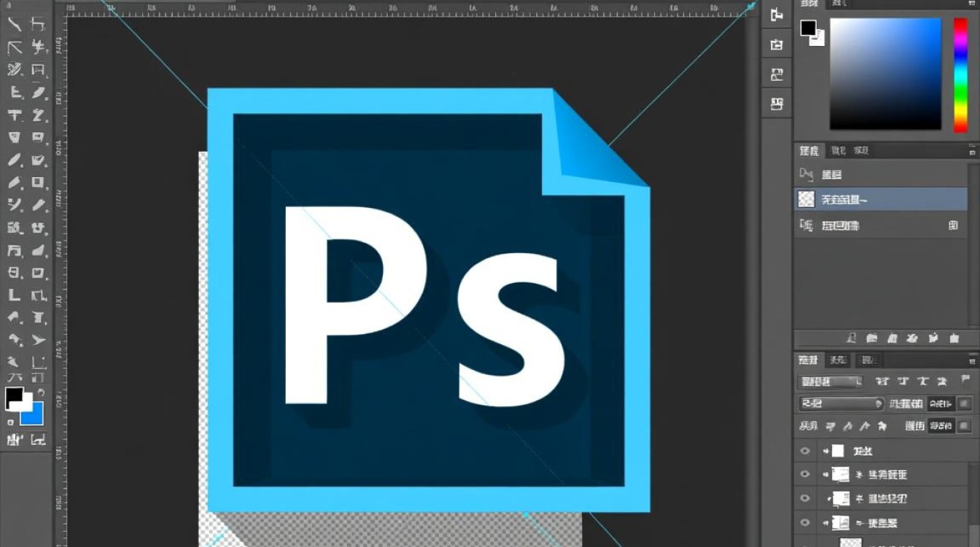The height and width of the screenshot is (547, 980).
Task: Hide the third layer via its eye icon
Action: (805, 498)
